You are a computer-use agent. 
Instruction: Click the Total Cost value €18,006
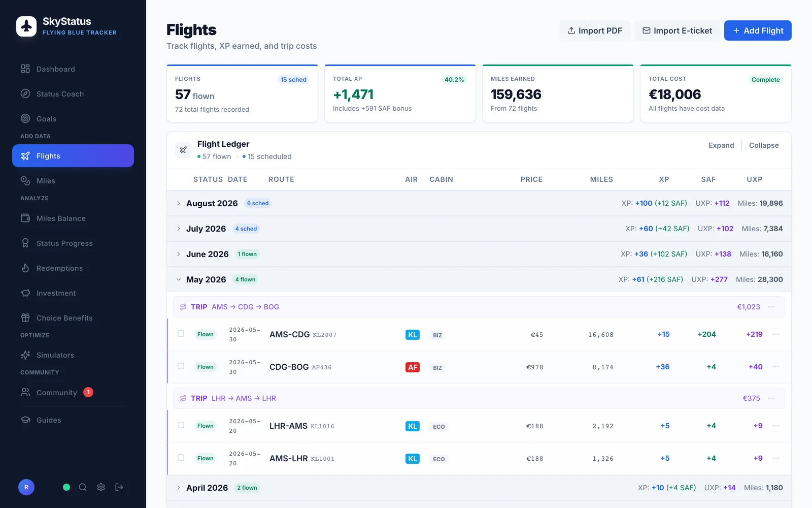674,94
